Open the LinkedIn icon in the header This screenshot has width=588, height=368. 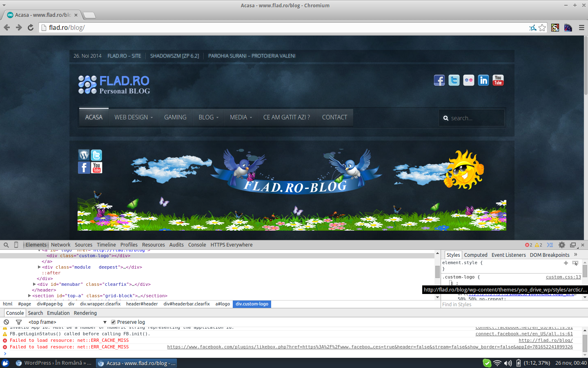click(483, 81)
